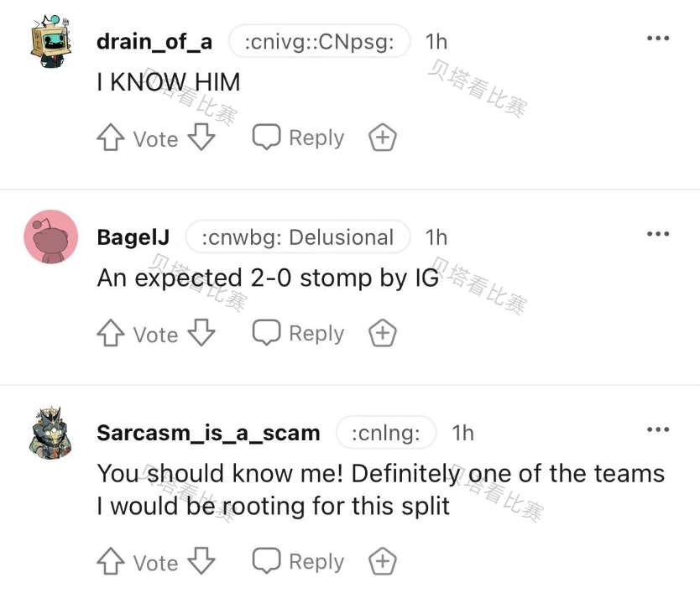Open the overflow menu on Sarcasm_is_a_scam's comment

coord(658,429)
